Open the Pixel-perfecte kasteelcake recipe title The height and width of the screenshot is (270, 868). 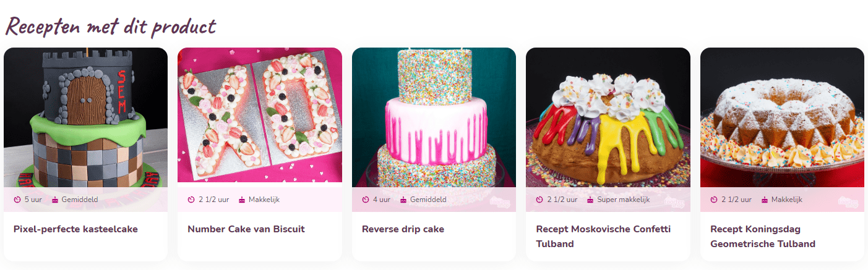point(75,229)
